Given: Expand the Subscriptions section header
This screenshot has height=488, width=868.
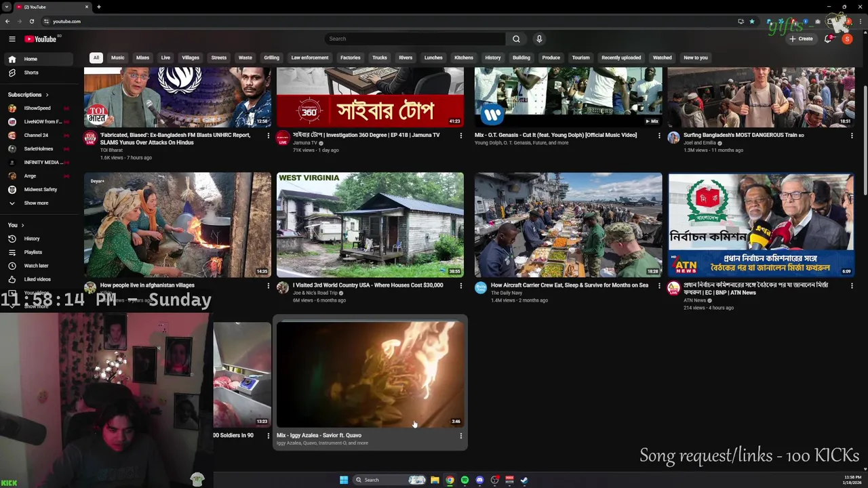Looking at the screenshot, I should 28,95.
